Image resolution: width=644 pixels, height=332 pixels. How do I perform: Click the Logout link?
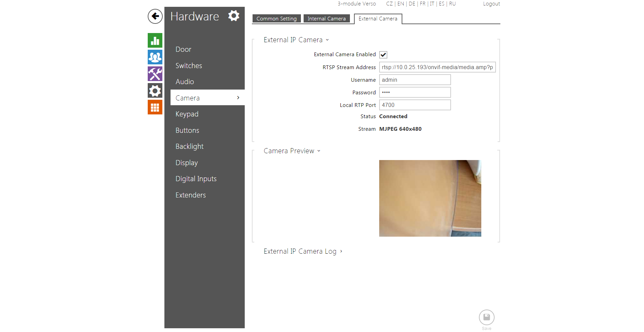click(x=491, y=4)
